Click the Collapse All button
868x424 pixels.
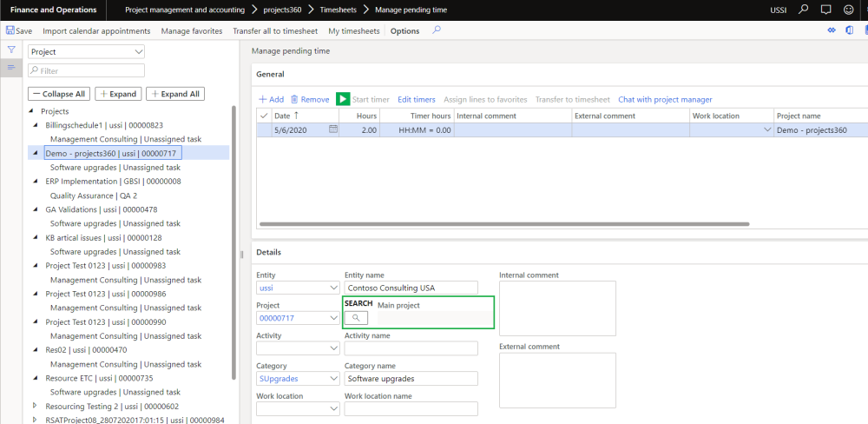pos(59,94)
